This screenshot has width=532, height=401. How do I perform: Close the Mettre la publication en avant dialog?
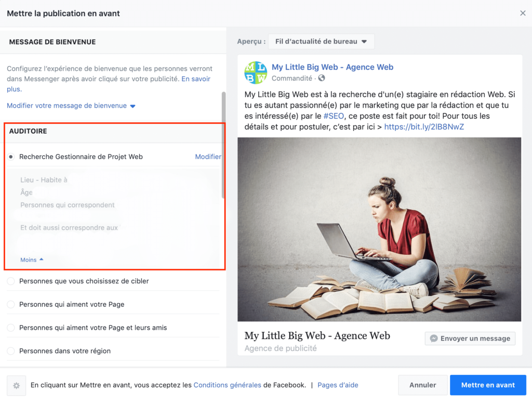(x=523, y=13)
